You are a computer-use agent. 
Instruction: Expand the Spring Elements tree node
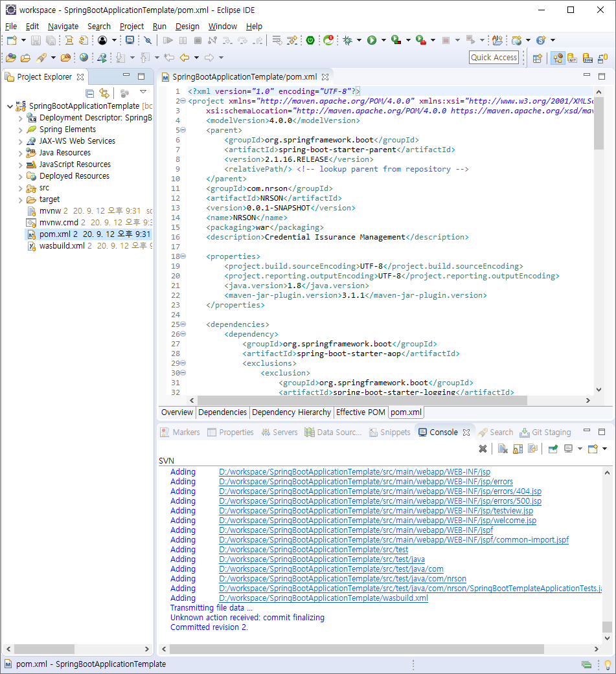20,129
